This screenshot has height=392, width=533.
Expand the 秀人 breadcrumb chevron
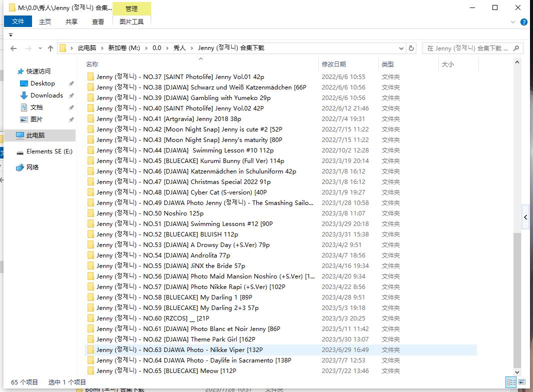192,48
